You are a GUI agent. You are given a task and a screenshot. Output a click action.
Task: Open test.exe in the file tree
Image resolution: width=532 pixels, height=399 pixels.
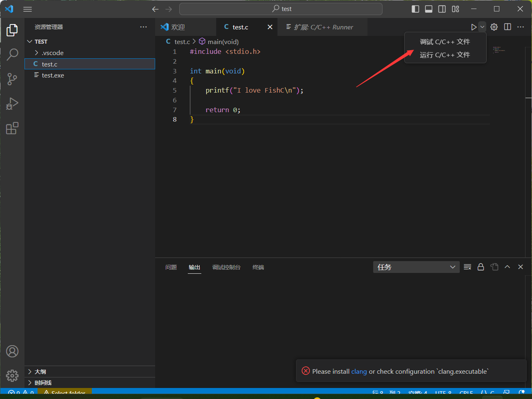pos(90,75)
